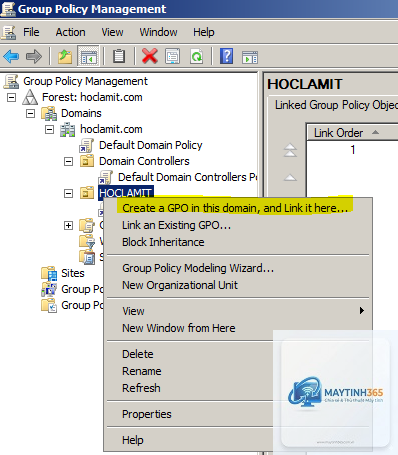
Task: Click the Group Policy Modeling node icon
Action: click(x=49, y=289)
